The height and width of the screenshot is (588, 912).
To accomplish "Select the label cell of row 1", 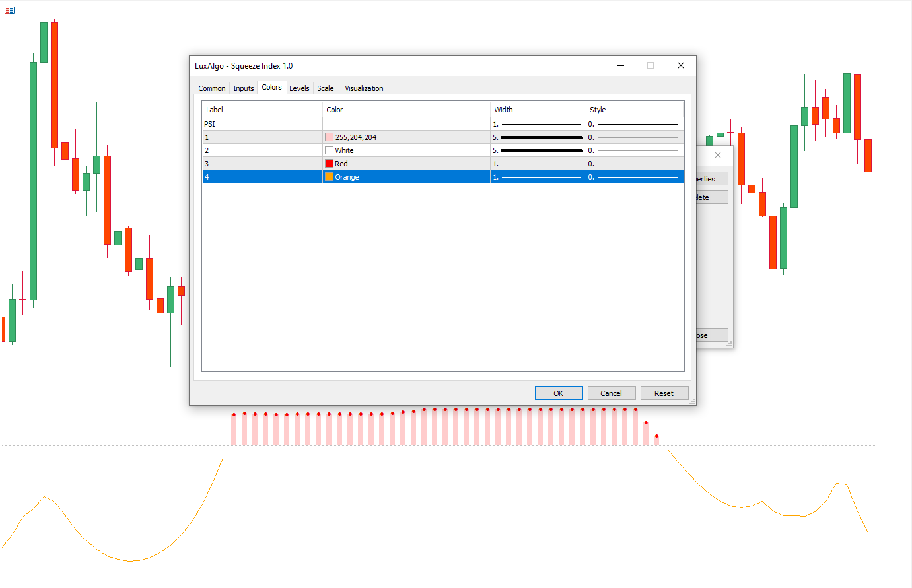I will (x=262, y=137).
